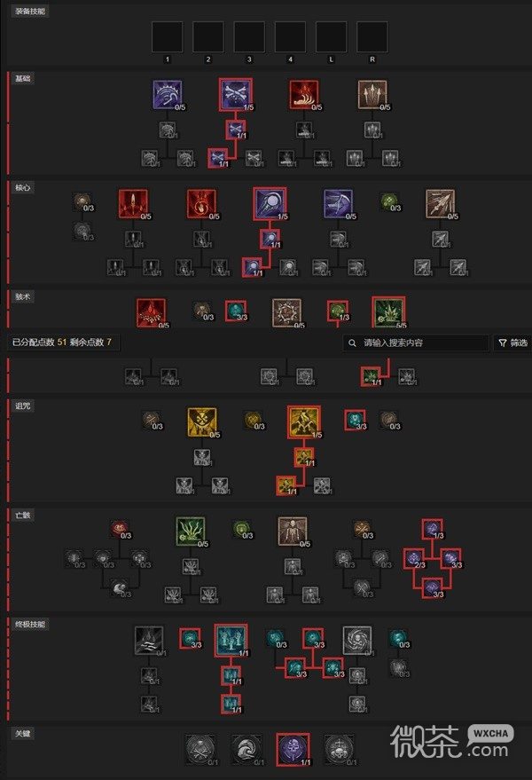Click the purple scythe core skill showing 1/5
Viewport: 532px width, 780px height.
click(x=270, y=203)
